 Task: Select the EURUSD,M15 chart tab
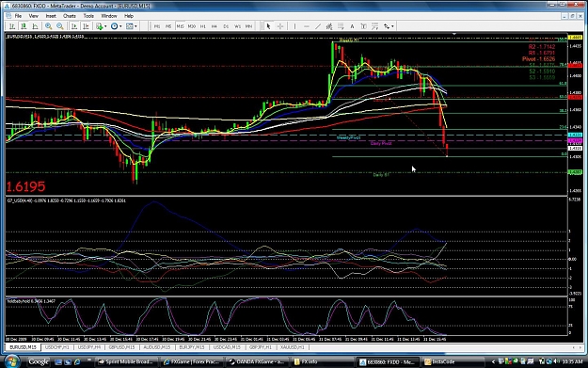23,347
